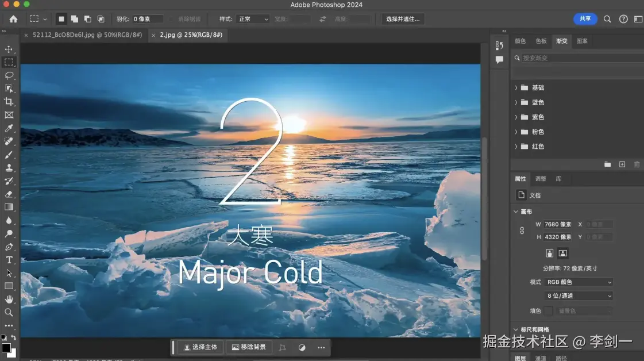Expand the 紫色 gradient folder

tap(516, 117)
